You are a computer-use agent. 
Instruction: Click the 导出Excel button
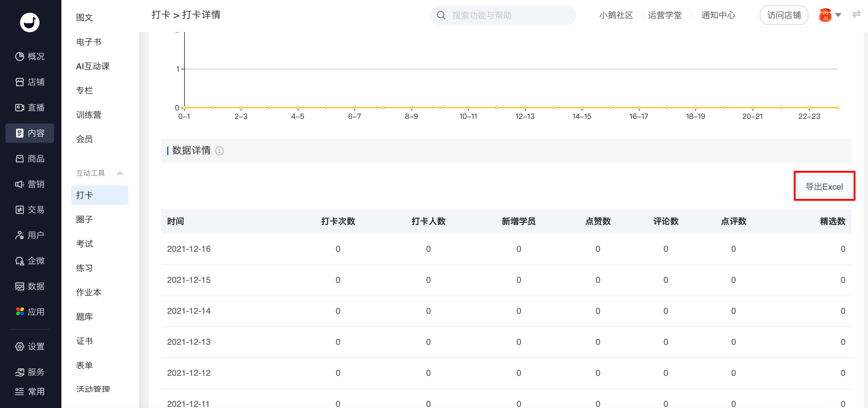(x=824, y=186)
